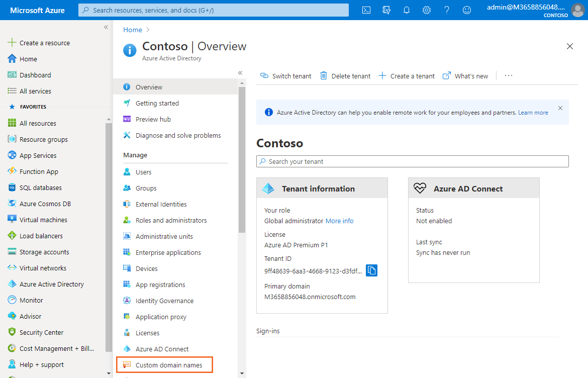The image size is (588, 378).
Task: Select Custom domain names menu item
Action: (x=169, y=365)
